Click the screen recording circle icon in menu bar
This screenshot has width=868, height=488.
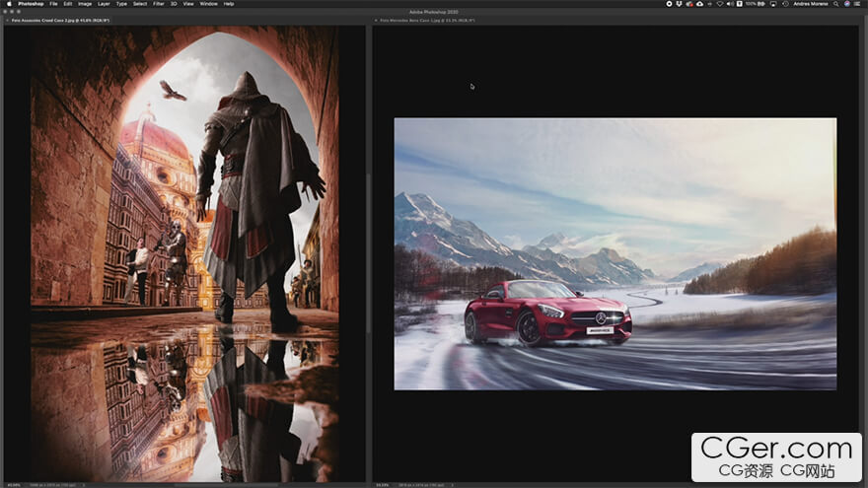tap(669, 4)
